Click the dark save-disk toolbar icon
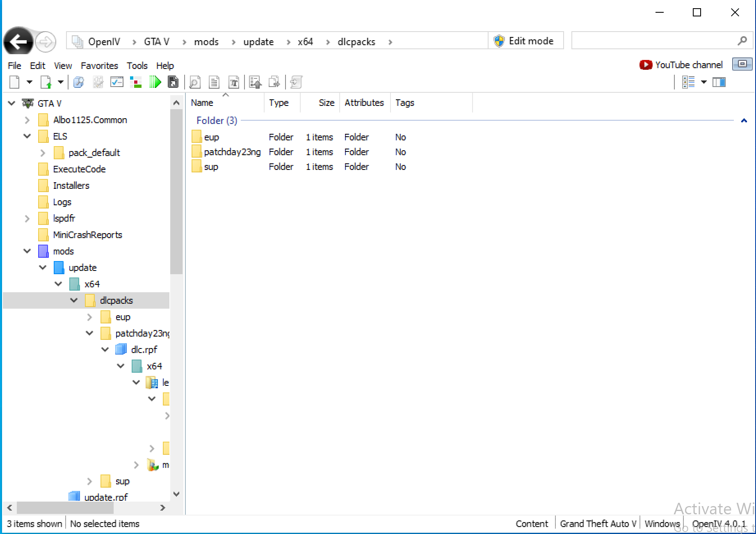The width and height of the screenshot is (756, 534). tap(173, 82)
